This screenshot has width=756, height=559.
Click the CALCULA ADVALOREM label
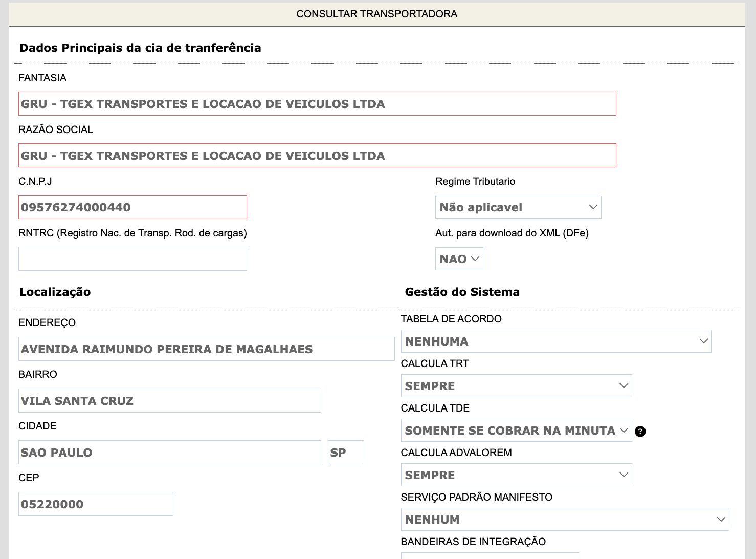click(456, 453)
